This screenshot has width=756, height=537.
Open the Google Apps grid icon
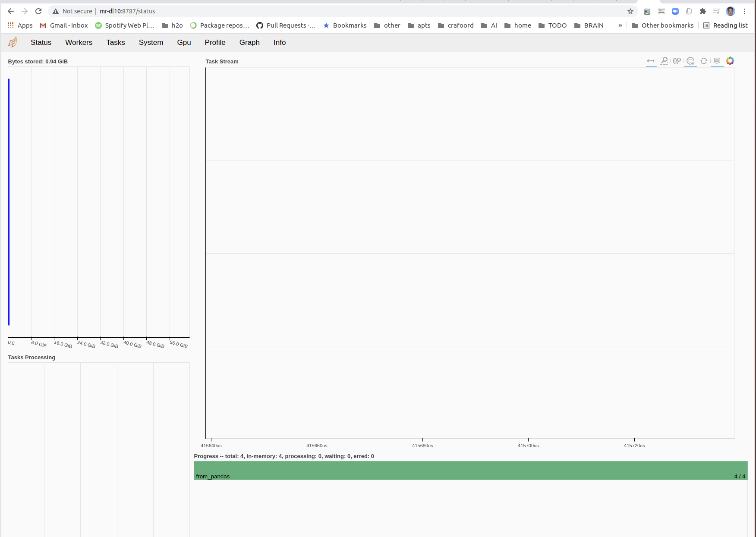coord(10,25)
